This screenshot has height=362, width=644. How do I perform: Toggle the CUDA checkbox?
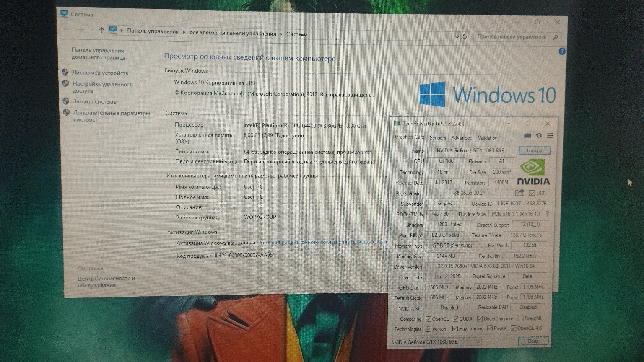[455, 319]
